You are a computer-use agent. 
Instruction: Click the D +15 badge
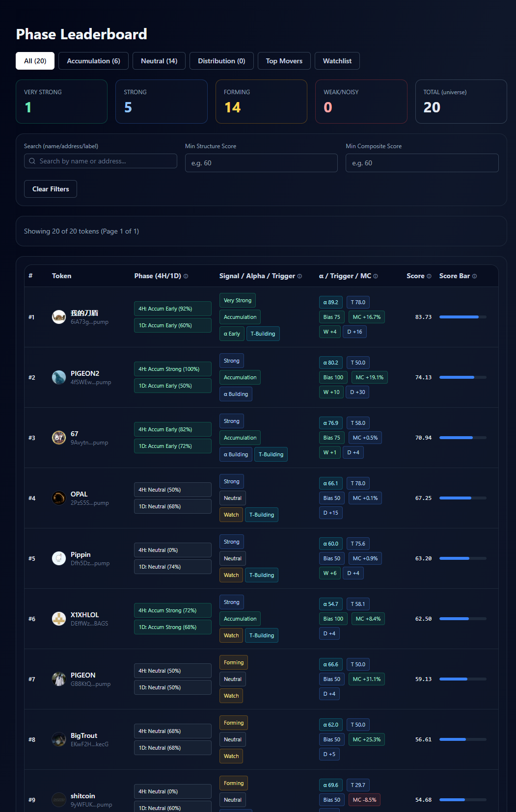pos(331,513)
